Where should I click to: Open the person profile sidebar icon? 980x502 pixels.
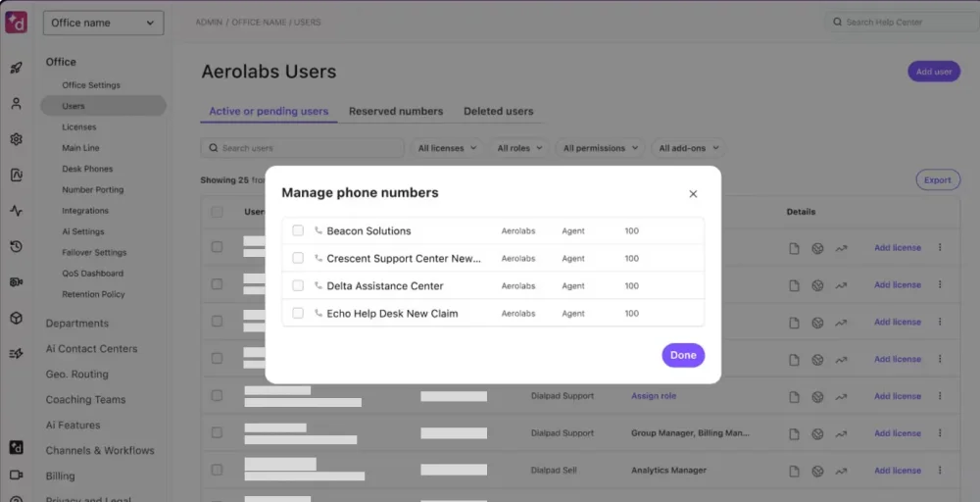[17, 104]
